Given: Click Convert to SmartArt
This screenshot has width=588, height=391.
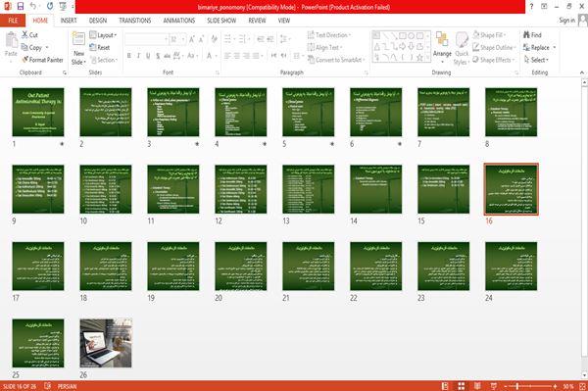Looking at the screenshot, I should click(x=336, y=60).
